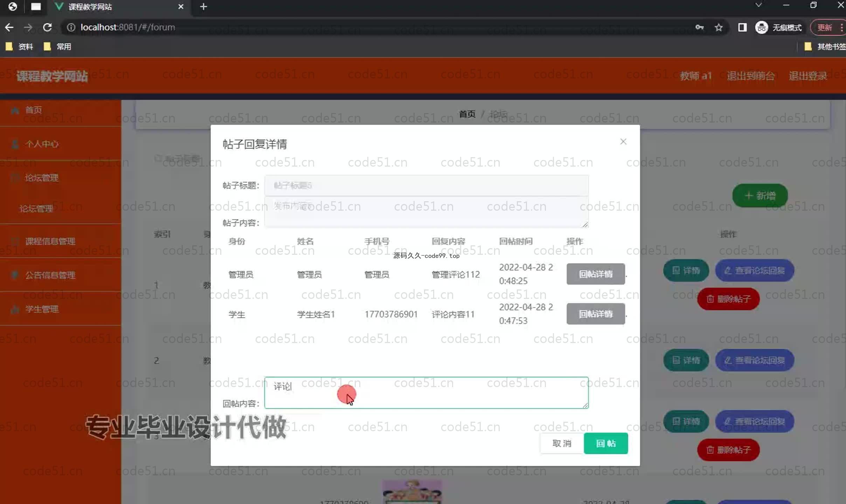The height and width of the screenshot is (504, 846).
Task: Close the 课程教学网站 tab
Action: (181, 7)
